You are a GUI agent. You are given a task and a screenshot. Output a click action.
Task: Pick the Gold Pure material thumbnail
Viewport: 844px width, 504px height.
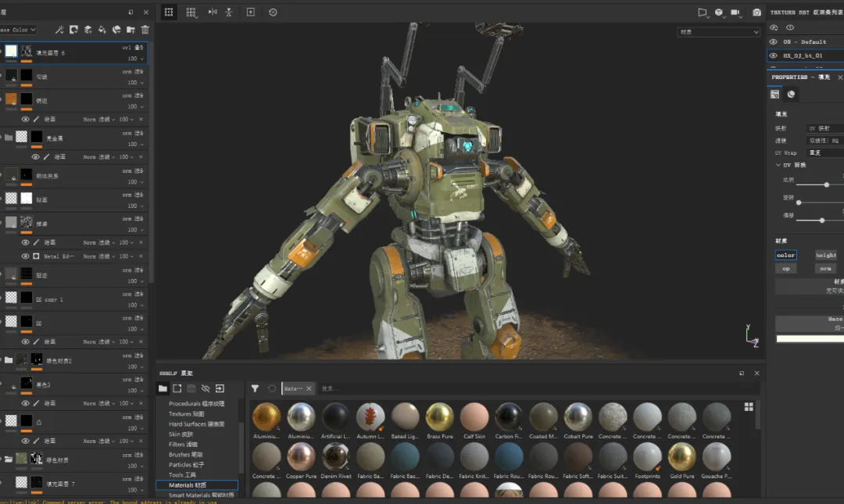tap(681, 457)
